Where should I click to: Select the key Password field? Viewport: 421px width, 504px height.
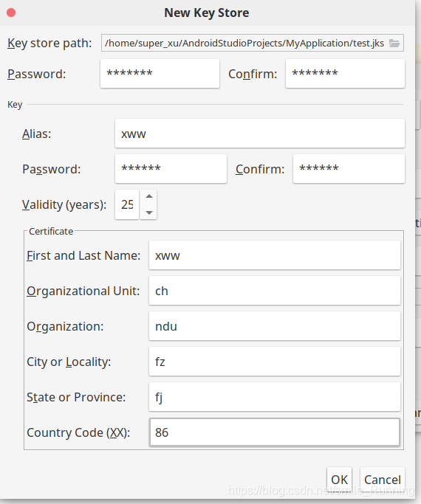[171, 169]
